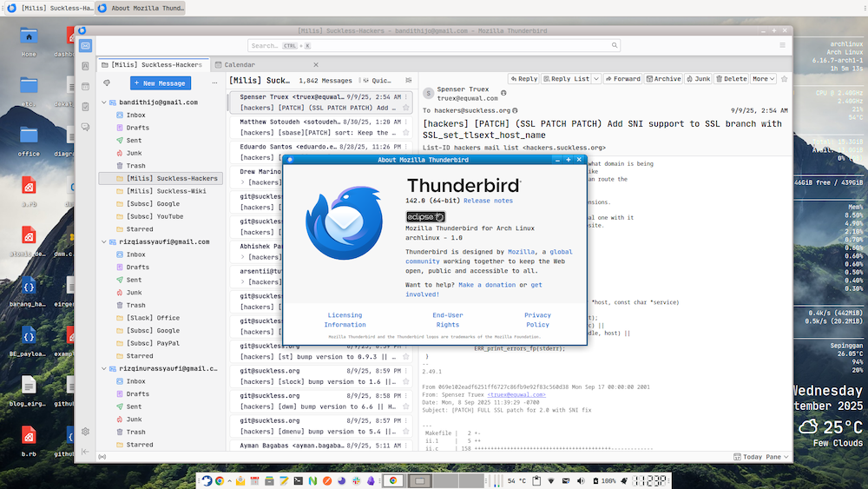This screenshot has height=489, width=868.
Task: Collapse the spaces toolbar
Action: pyautogui.click(x=85, y=452)
